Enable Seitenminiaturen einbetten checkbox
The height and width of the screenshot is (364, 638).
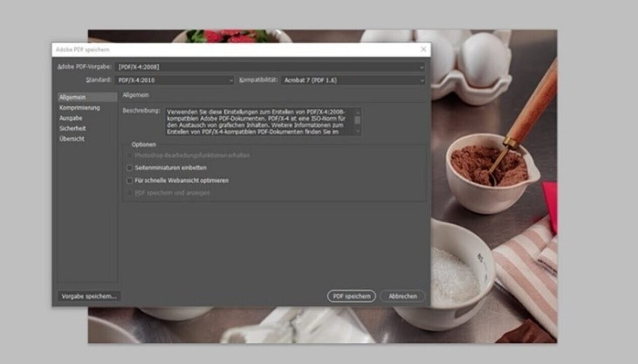point(130,168)
